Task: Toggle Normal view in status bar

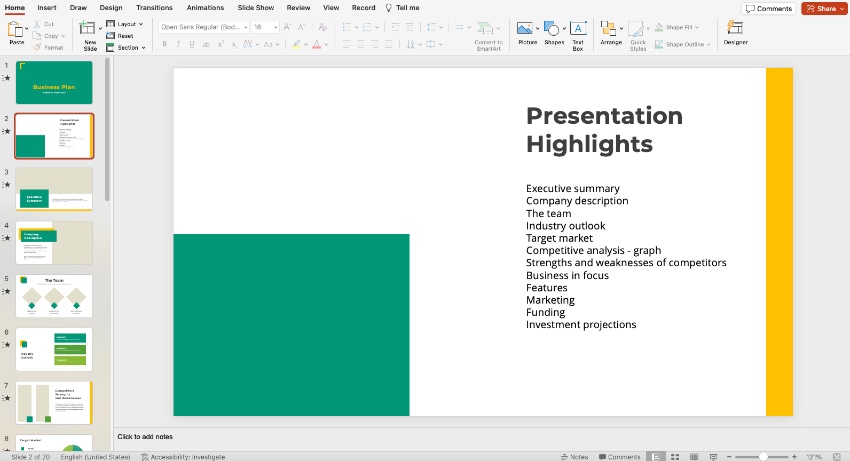Action: pos(656,457)
